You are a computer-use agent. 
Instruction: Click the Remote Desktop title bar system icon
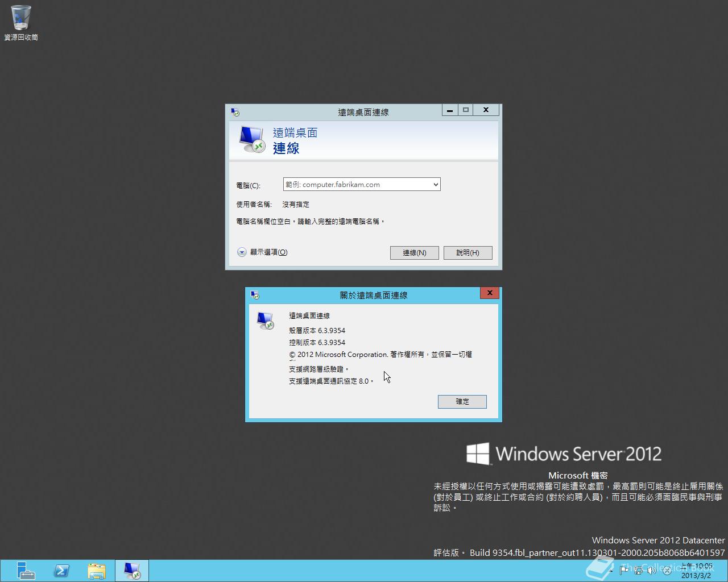click(235, 112)
